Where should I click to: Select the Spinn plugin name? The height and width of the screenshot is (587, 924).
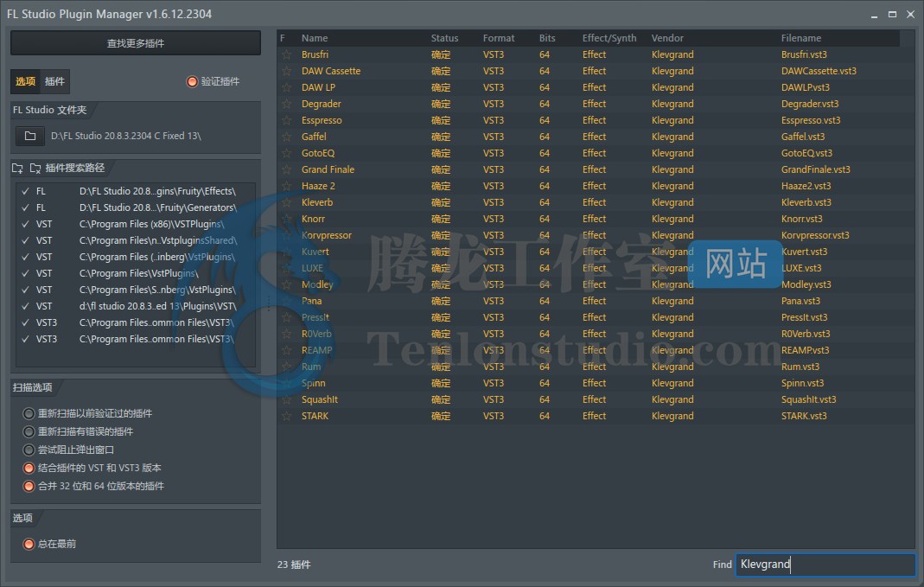point(313,384)
